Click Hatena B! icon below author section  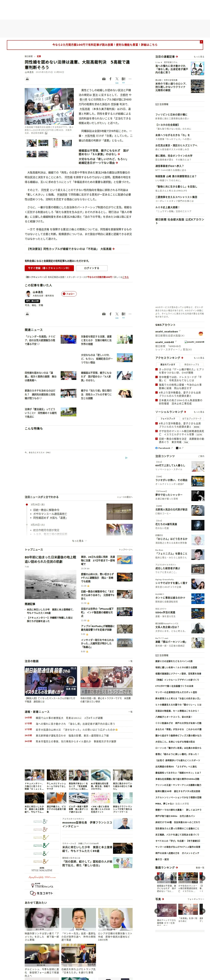click(x=123, y=314)
